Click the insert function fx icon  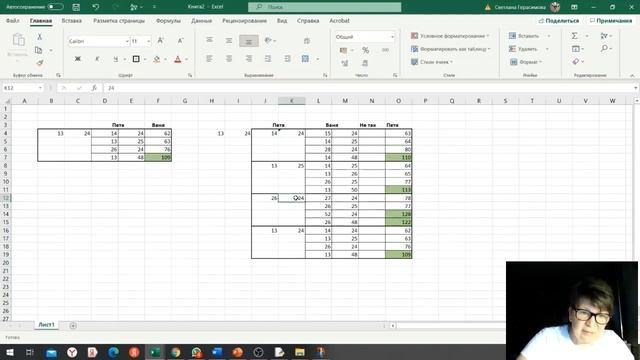[x=94, y=88]
